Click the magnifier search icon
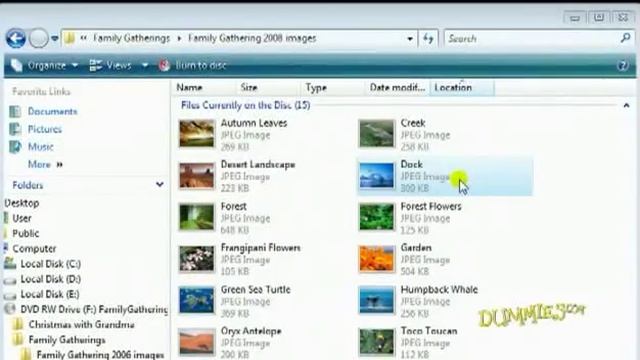Image resolution: width=640 pixels, height=360 pixels. [625, 38]
